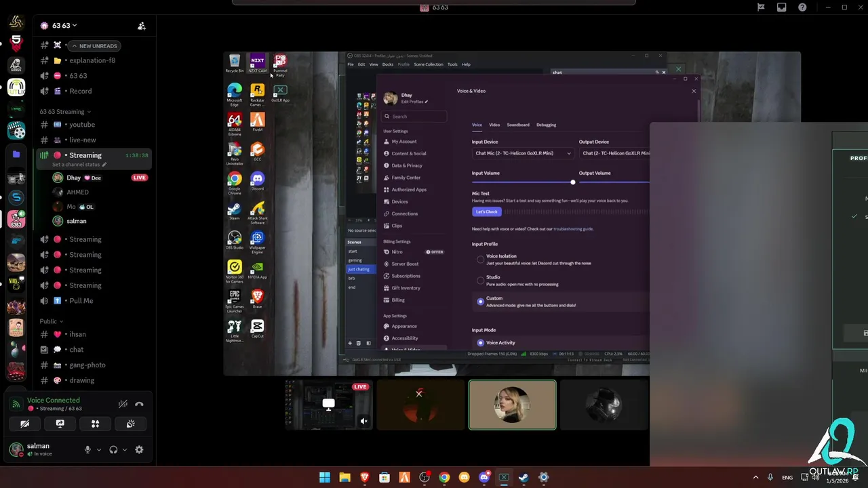868x488 pixels.
Task: Switch to Soundboard tab in settings
Action: pos(518,125)
